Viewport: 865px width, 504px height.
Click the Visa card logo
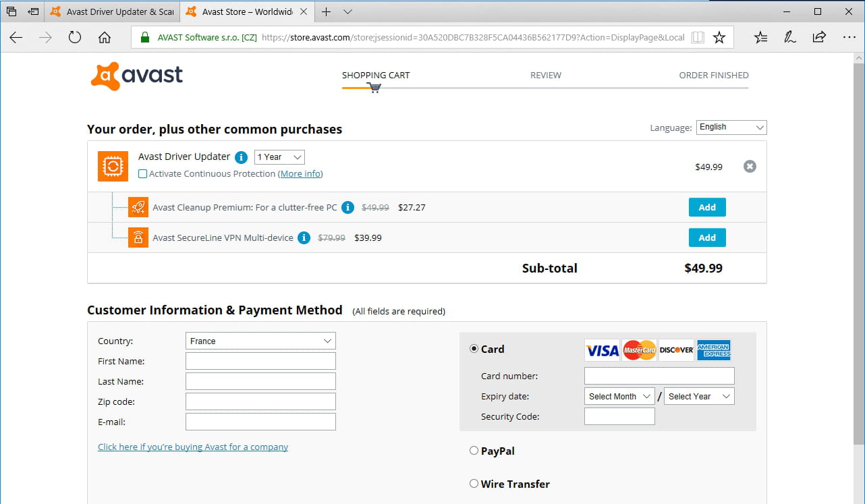[x=602, y=350]
